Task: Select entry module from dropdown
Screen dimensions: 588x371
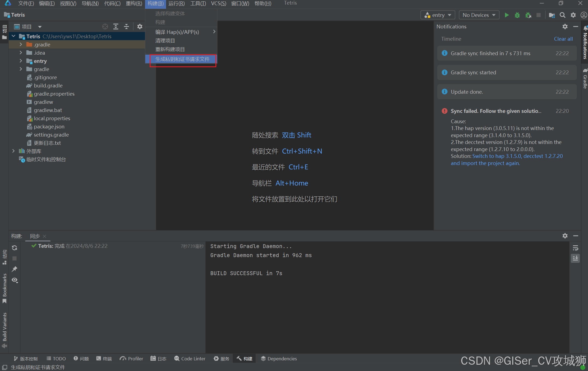Action: tap(438, 15)
